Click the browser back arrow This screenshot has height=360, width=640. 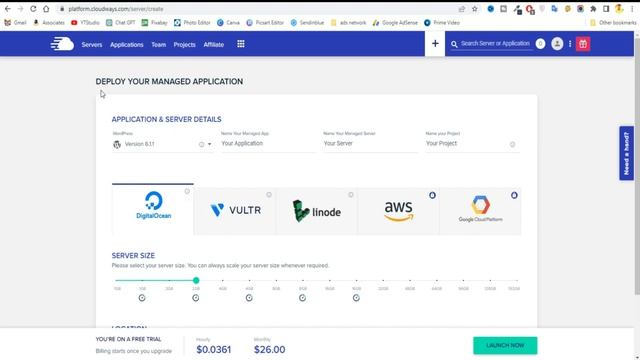tap(8, 9)
